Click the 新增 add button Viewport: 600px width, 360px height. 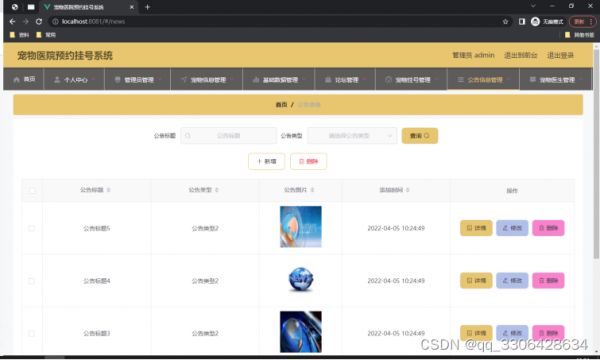pos(266,161)
